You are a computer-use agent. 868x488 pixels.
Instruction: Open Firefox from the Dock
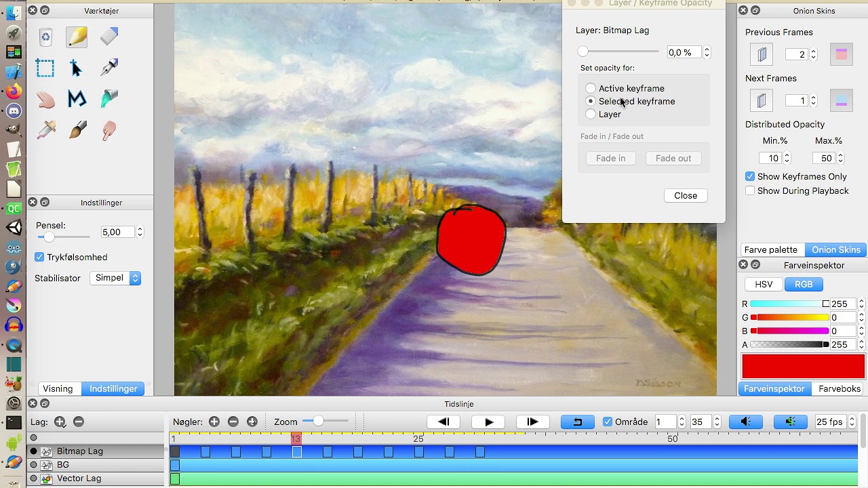click(x=14, y=91)
